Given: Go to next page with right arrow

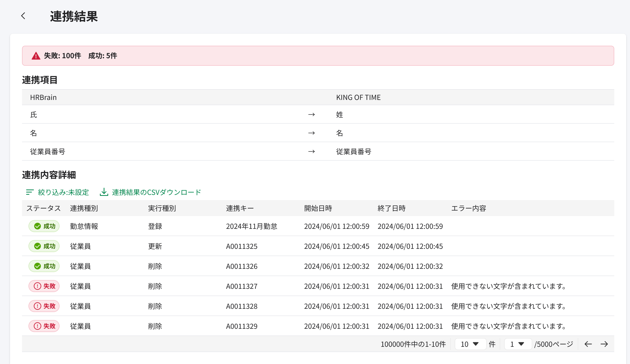Looking at the screenshot, I should (604, 344).
